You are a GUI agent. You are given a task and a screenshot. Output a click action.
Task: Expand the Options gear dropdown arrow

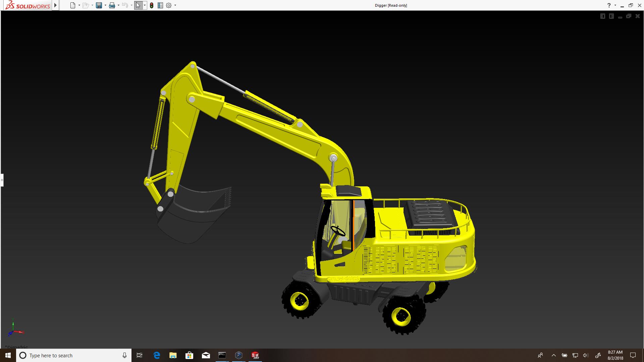click(175, 5)
